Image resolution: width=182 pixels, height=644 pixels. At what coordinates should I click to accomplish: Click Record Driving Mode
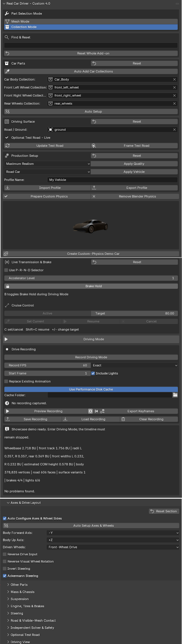click(x=91, y=357)
